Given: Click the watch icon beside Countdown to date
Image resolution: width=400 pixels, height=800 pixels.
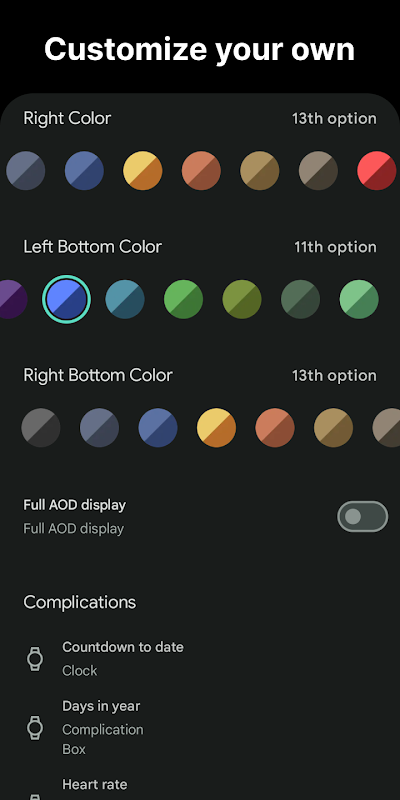Looking at the screenshot, I should coord(35,659).
